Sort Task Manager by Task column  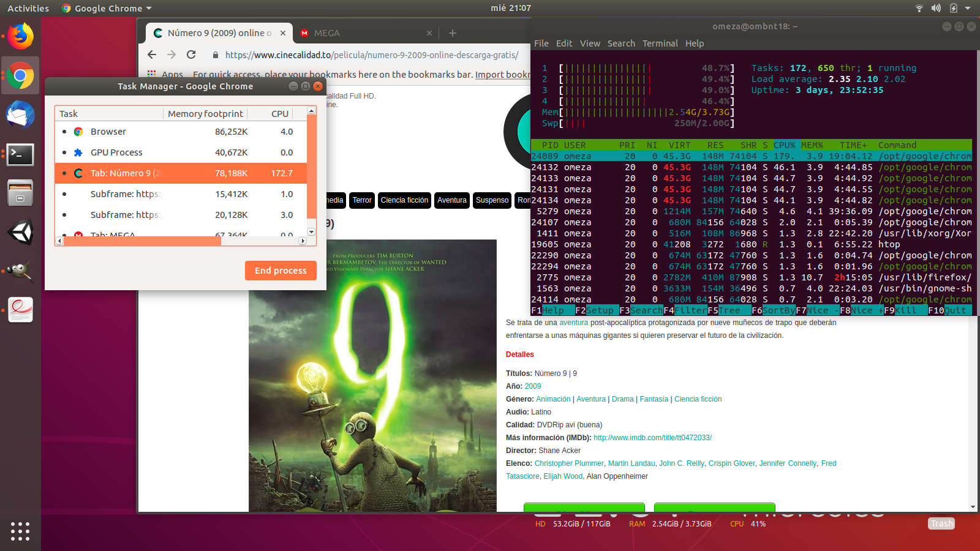109,114
